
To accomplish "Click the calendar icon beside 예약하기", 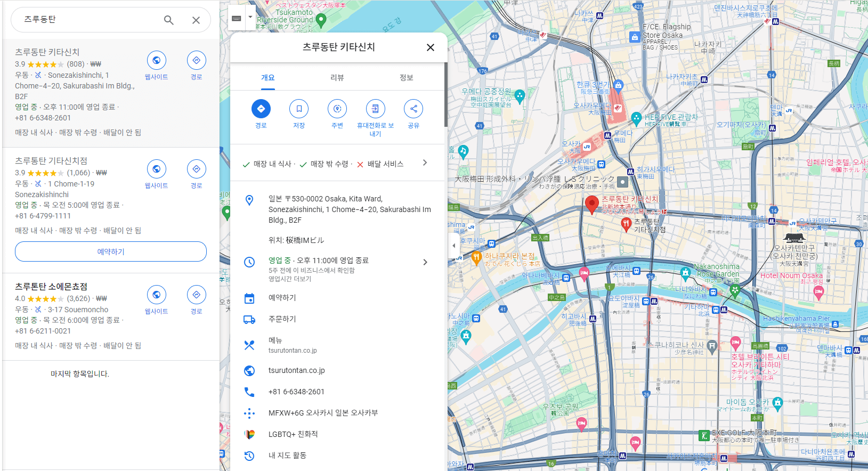I will click(x=249, y=298).
